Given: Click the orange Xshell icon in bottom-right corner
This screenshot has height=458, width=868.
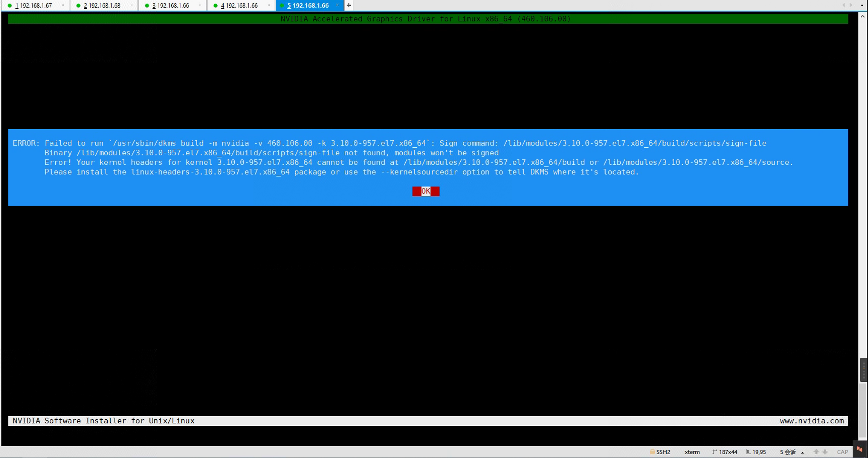Looking at the screenshot, I should click(859, 450).
